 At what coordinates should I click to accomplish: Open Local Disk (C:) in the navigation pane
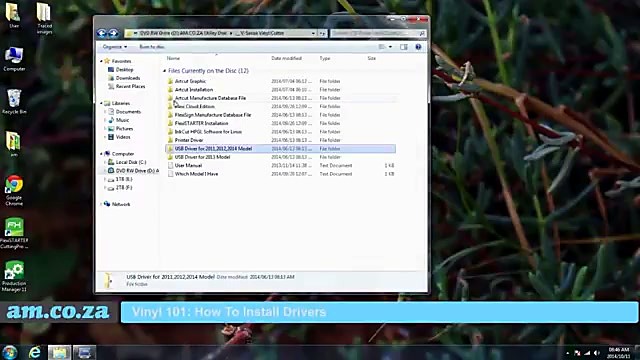131,162
